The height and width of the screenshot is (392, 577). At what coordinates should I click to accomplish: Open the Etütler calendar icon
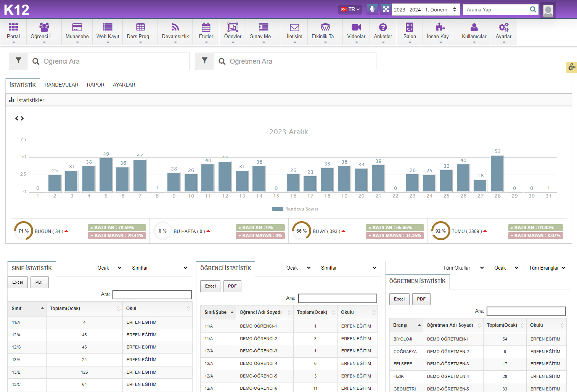click(206, 27)
